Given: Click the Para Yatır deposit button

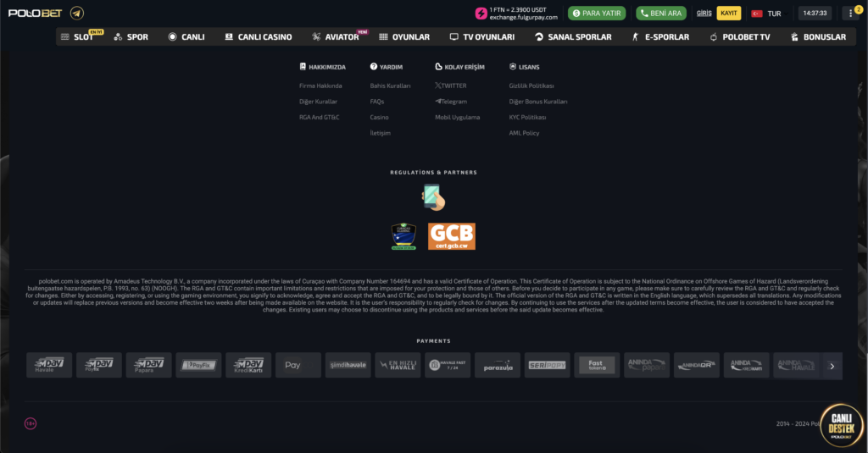Looking at the screenshot, I should (597, 14).
